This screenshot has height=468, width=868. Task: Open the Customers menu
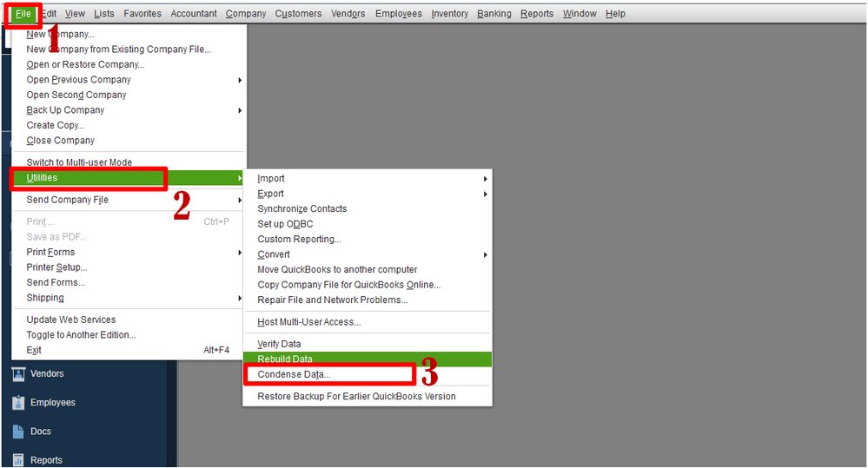coord(298,14)
